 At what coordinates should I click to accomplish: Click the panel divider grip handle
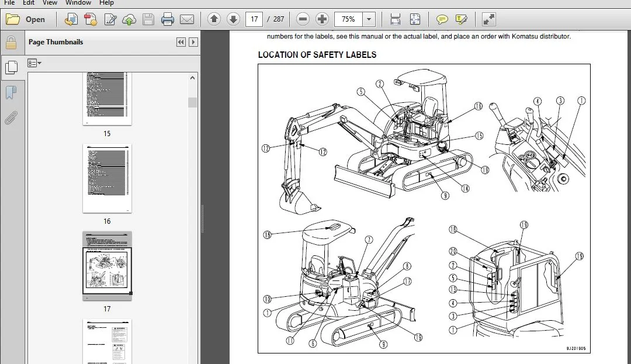202,219
